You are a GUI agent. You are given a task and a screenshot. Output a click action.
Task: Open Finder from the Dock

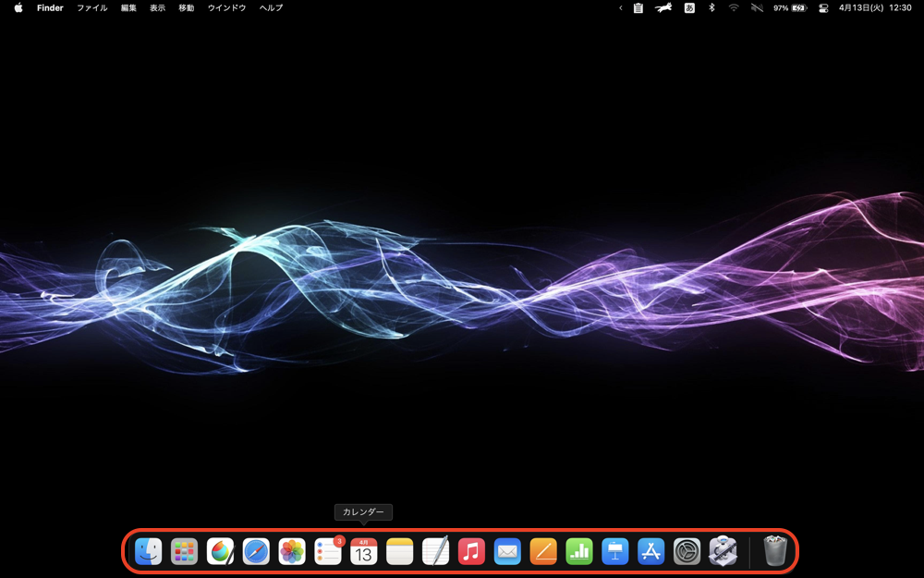point(148,551)
